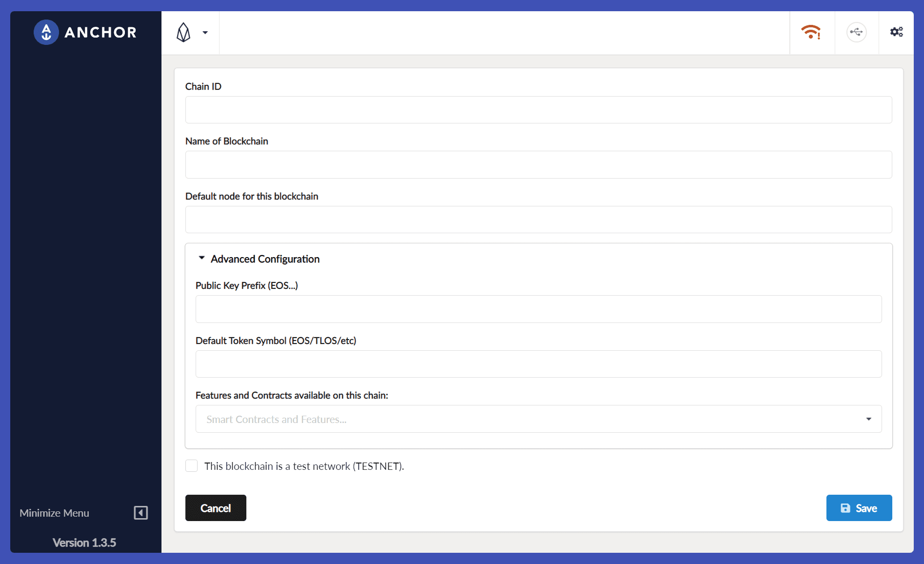Collapse the Advanced Configuration section
The height and width of the screenshot is (564, 924).
pyautogui.click(x=259, y=259)
